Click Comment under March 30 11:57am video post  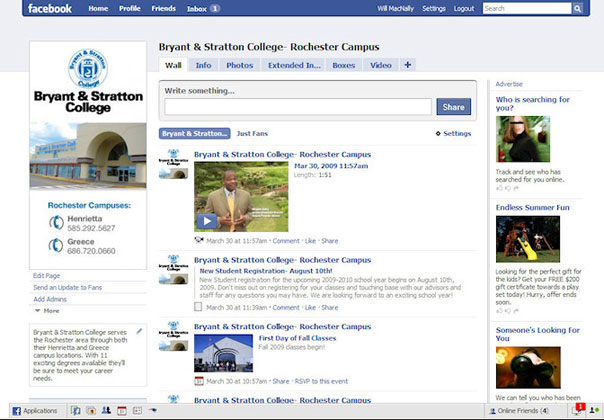click(286, 241)
